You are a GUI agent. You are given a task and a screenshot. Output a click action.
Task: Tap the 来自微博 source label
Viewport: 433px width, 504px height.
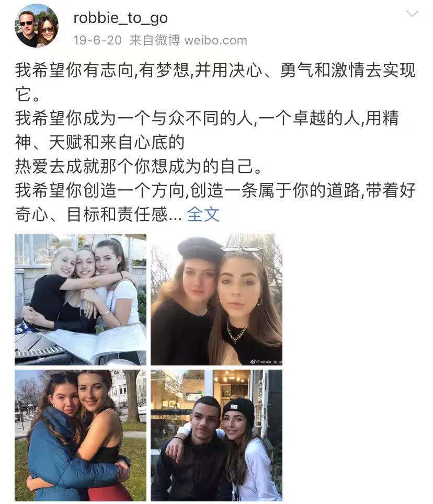click(154, 40)
